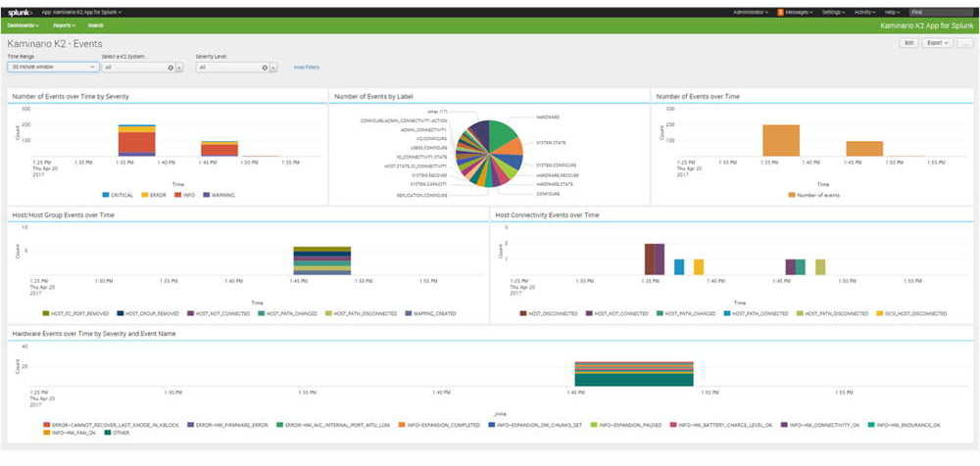The image size is (980, 466).
Task: Click the arrow button beside the K2 System field
Action: (179, 68)
